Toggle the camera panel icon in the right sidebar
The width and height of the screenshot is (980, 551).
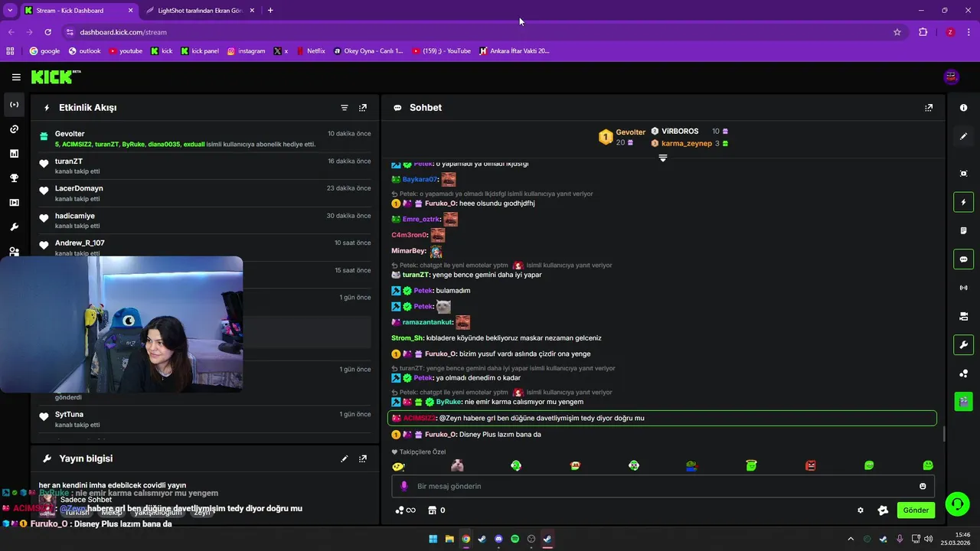coord(963,316)
